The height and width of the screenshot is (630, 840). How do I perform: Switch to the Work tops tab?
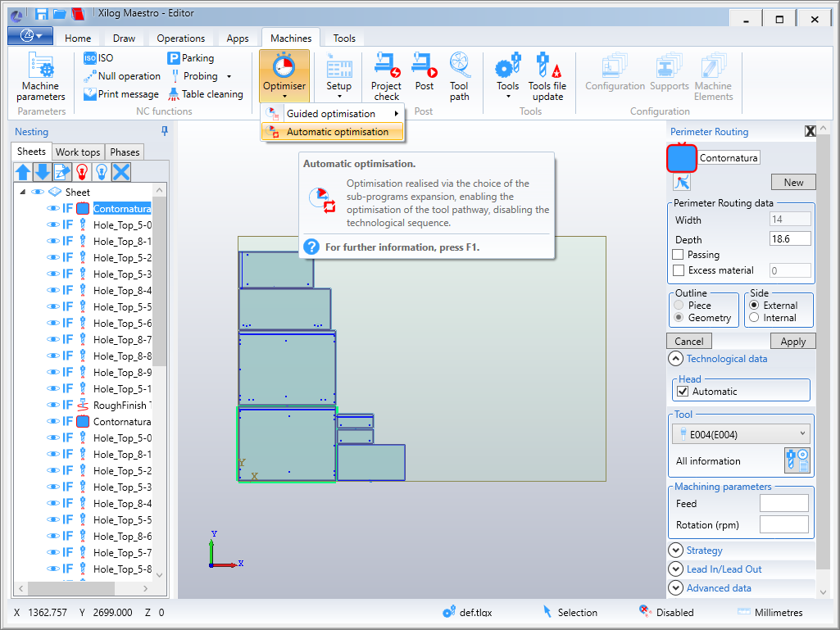click(x=78, y=152)
